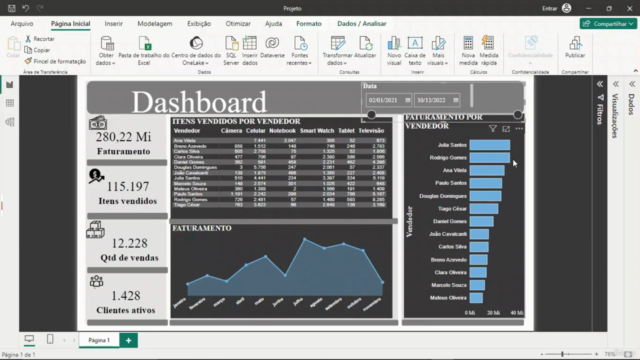Import Pasta de trabalho do Excel
Screen dimensions: 640x360
click(144, 51)
